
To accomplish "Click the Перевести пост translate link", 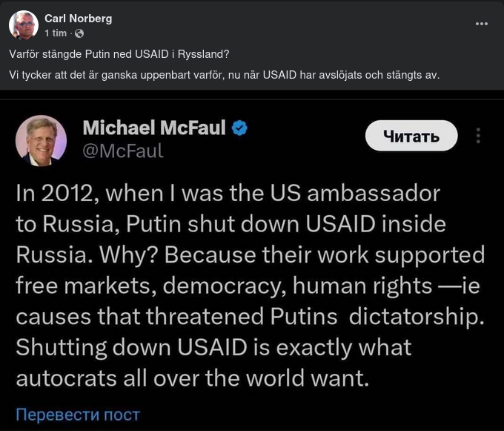I will point(78,414).
